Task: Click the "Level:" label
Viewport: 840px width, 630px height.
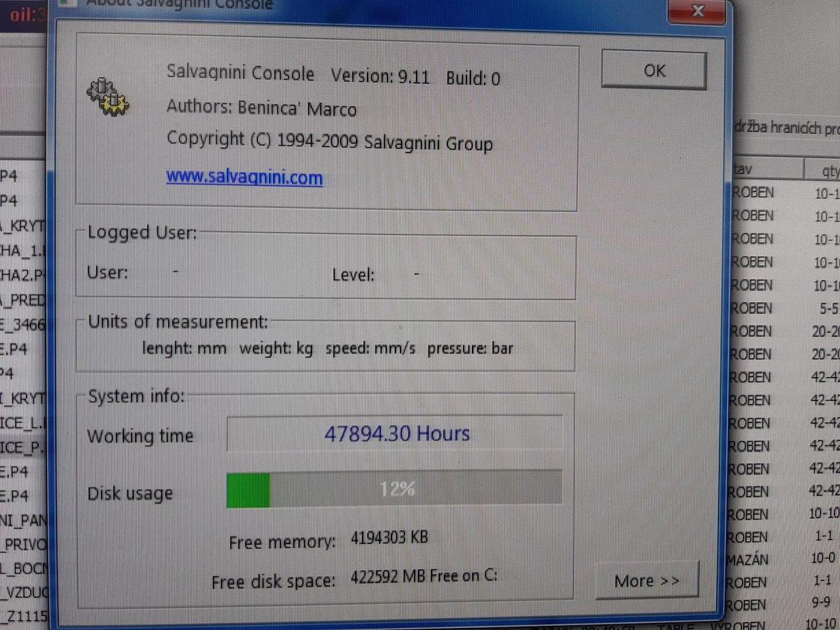Action: 353,275
